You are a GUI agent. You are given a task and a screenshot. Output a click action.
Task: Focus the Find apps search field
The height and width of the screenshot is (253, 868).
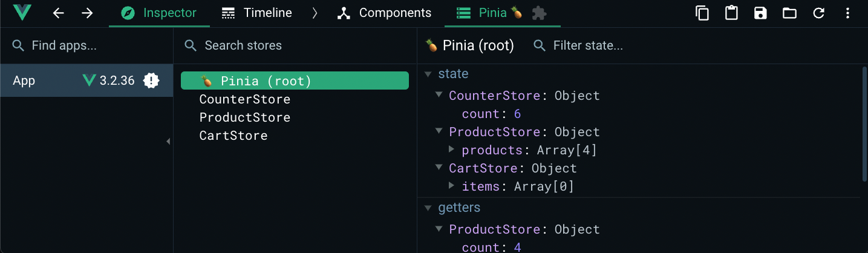point(86,45)
